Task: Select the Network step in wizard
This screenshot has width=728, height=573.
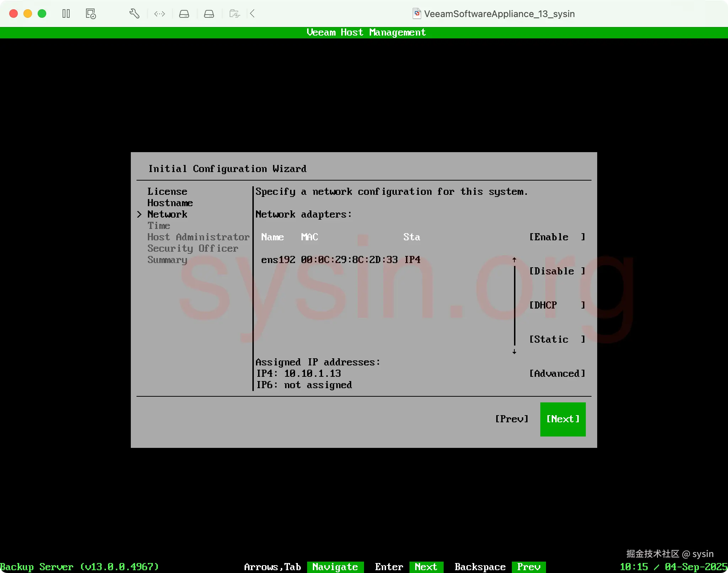Action: (x=167, y=214)
